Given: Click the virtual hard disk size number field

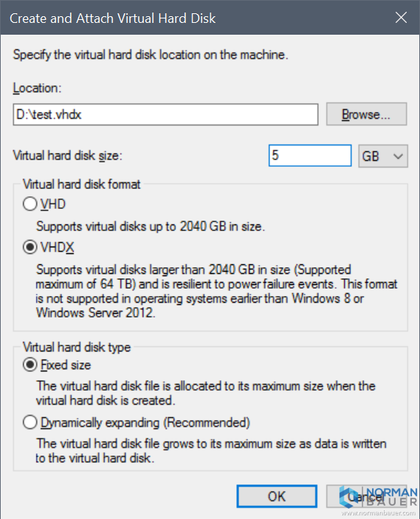Looking at the screenshot, I should [x=310, y=156].
